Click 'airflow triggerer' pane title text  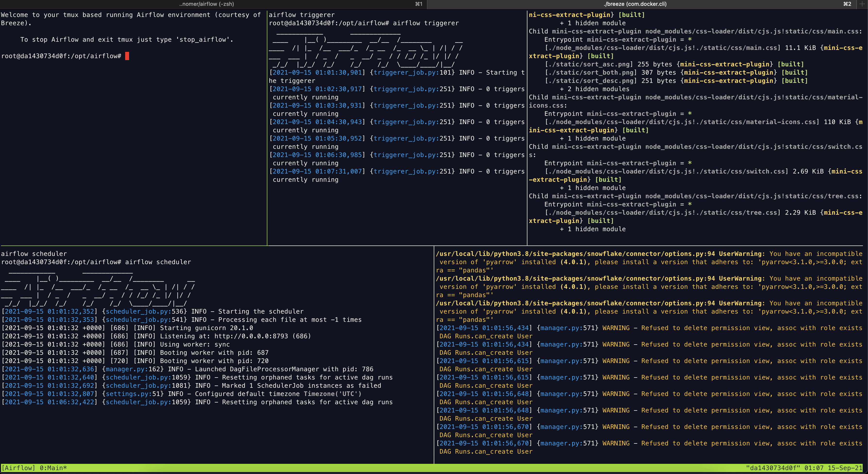pos(302,15)
